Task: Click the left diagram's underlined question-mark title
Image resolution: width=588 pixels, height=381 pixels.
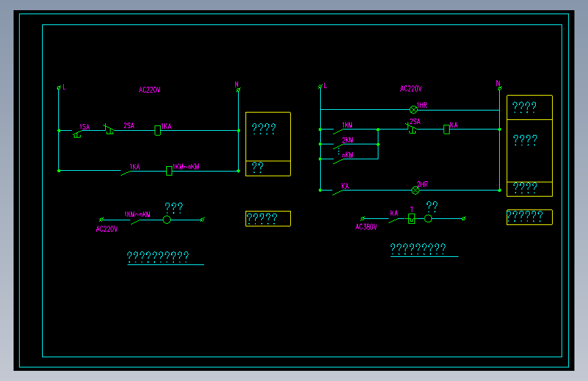Action: tap(158, 256)
